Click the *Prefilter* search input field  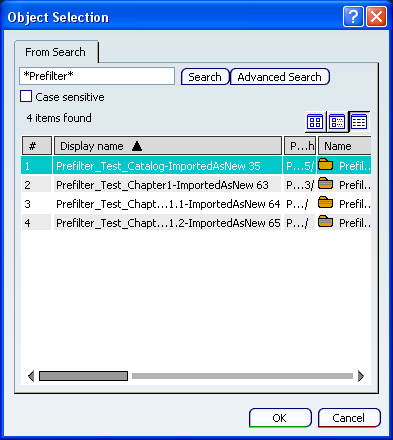click(x=97, y=76)
